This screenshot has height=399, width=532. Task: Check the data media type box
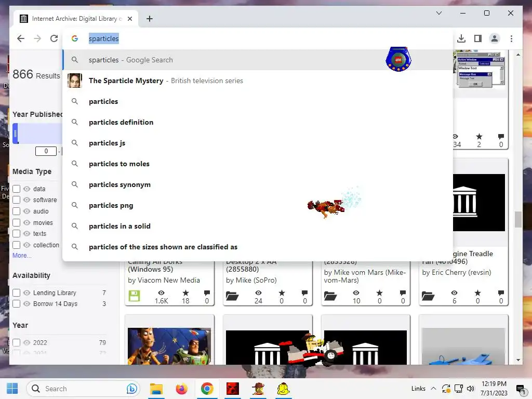click(16, 189)
